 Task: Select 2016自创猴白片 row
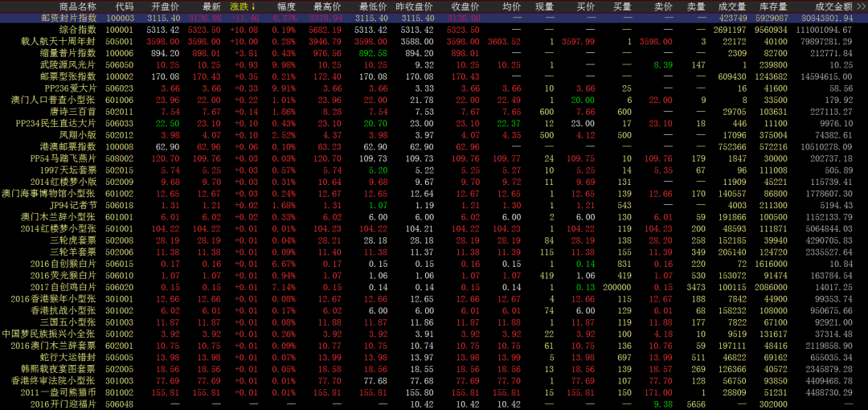[434, 264]
